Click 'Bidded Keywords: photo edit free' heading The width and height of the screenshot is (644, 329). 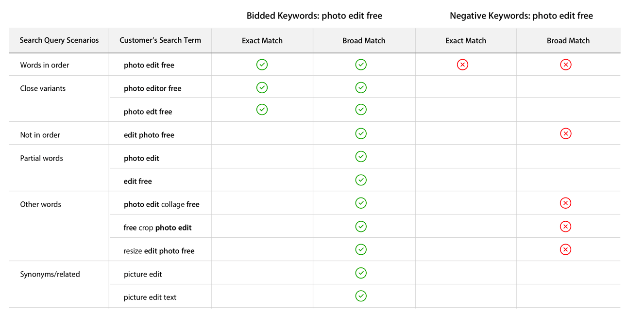coord(314,16)
